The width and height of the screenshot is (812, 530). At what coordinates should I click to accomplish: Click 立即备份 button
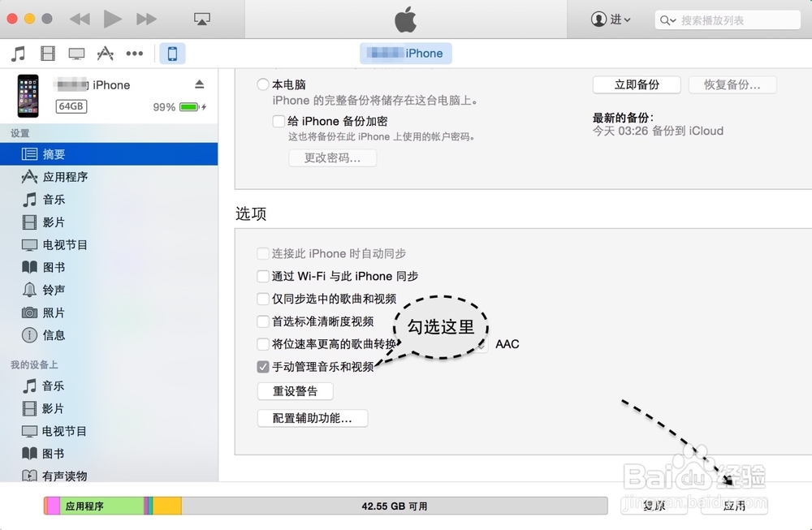[x=637, y=85]
